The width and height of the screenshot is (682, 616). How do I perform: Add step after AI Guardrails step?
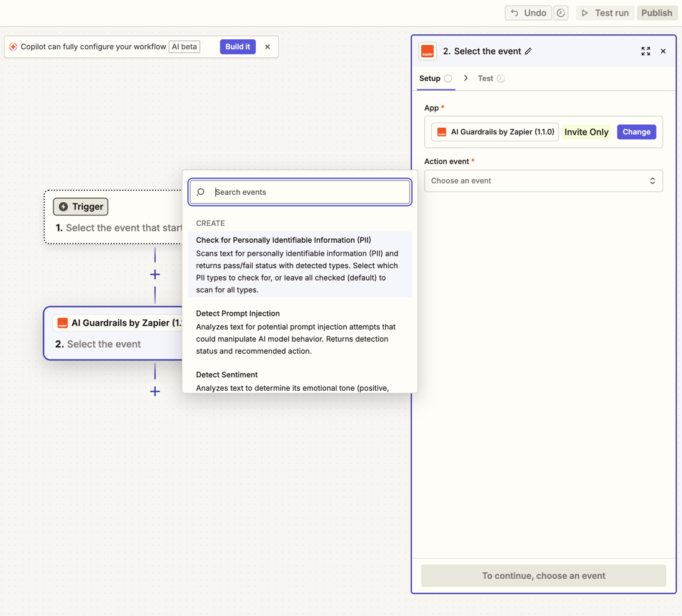click(155, 391)
